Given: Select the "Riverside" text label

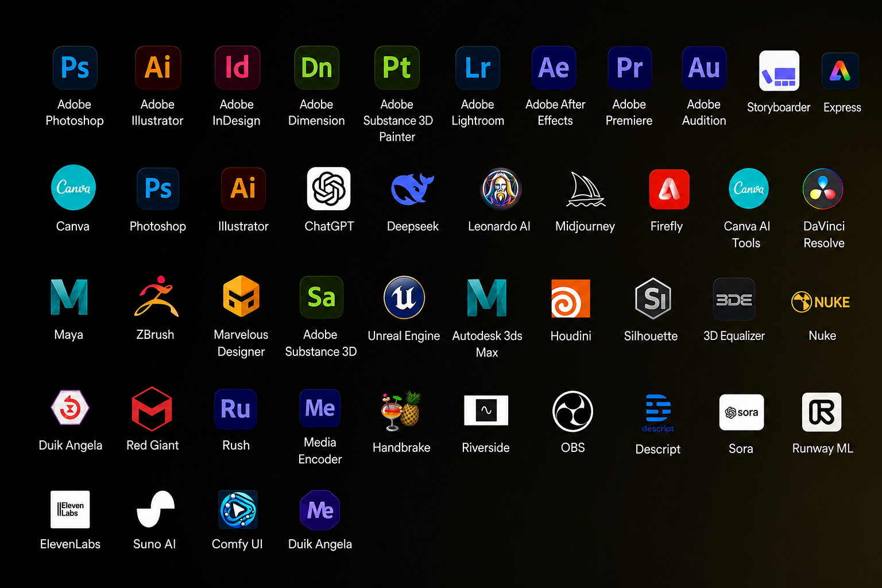Looking at the screenshot, I should (x=486, y=447).
